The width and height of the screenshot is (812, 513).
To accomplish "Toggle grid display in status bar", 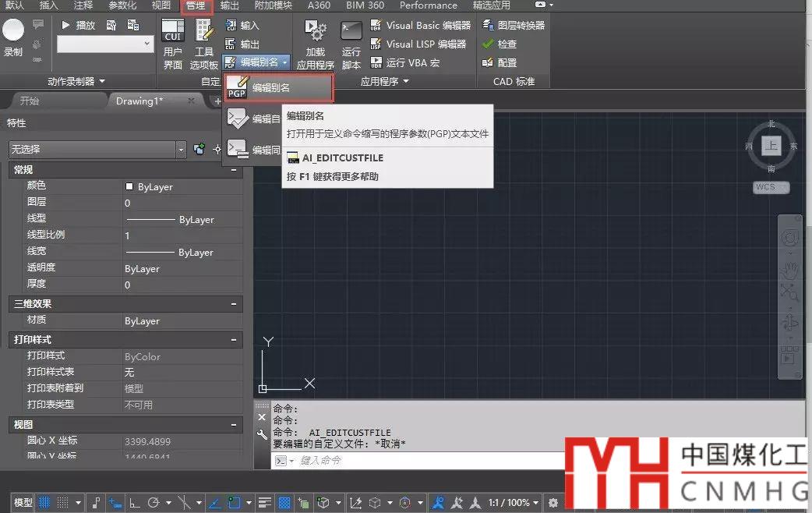I will coord(44,503).
